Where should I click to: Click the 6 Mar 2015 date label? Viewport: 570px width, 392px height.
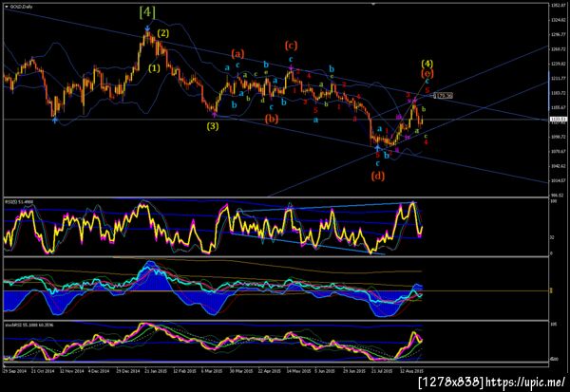click(x=212, y=371)
